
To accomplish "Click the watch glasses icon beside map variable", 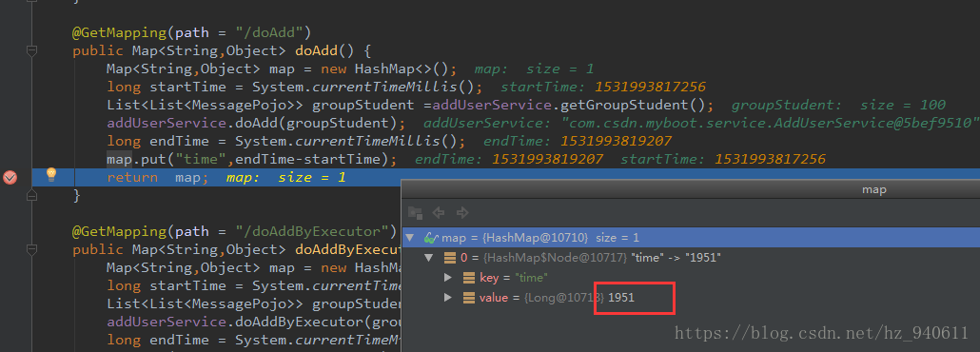I will click(431, 238).
